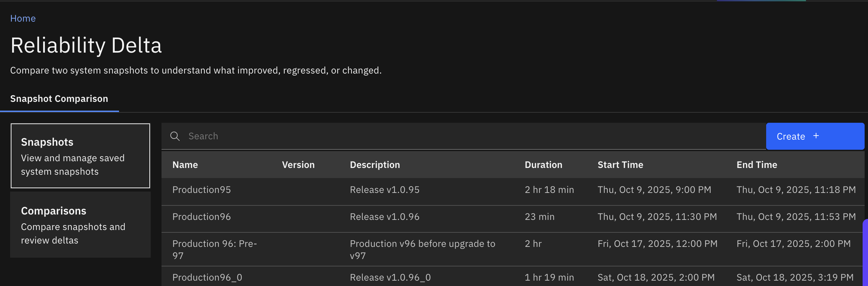This screenshot has width=868, height=286.
Task: Open the Production95 snapshot row
Action: [x=202, y=190]
